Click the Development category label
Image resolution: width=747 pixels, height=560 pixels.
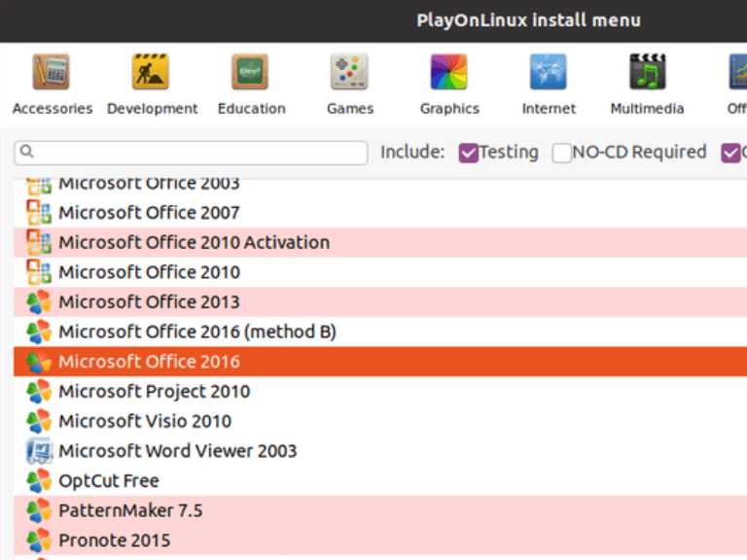pyautogui.click(x=153, y=109)
